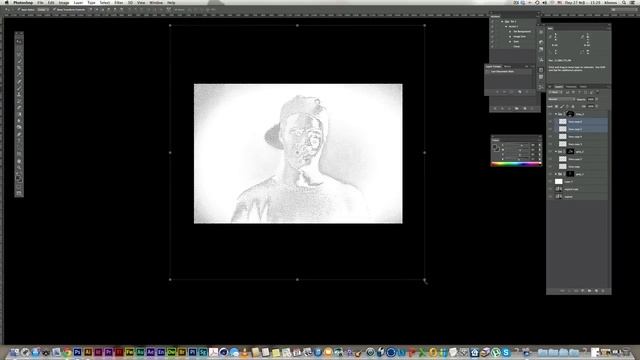Click the Change Screen Mode icon

tap(19, 193)
